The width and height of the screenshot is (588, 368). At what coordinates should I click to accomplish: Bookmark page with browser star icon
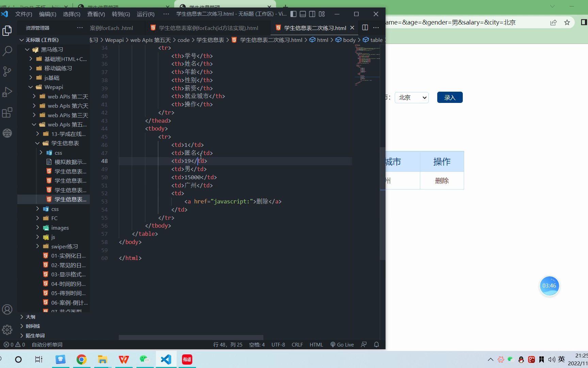[x=567, y=22]
